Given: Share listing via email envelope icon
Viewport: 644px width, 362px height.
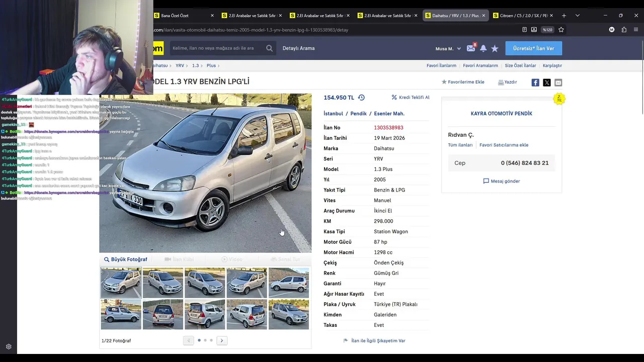Looking at the screenshot, I should [x=558, y=82].
